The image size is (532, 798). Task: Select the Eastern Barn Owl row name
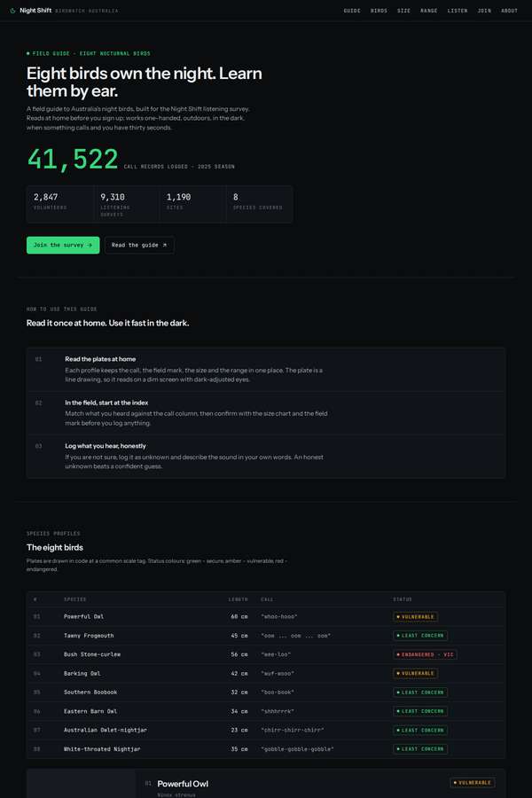pos(90,711)
